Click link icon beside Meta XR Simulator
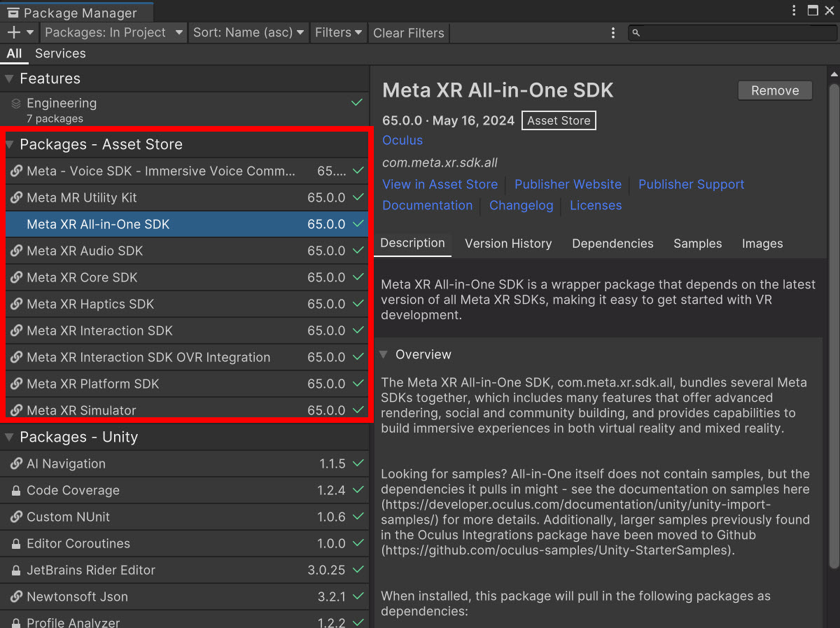Image resolution: width=840 pixels, height=628 pixels. point(16,410)
